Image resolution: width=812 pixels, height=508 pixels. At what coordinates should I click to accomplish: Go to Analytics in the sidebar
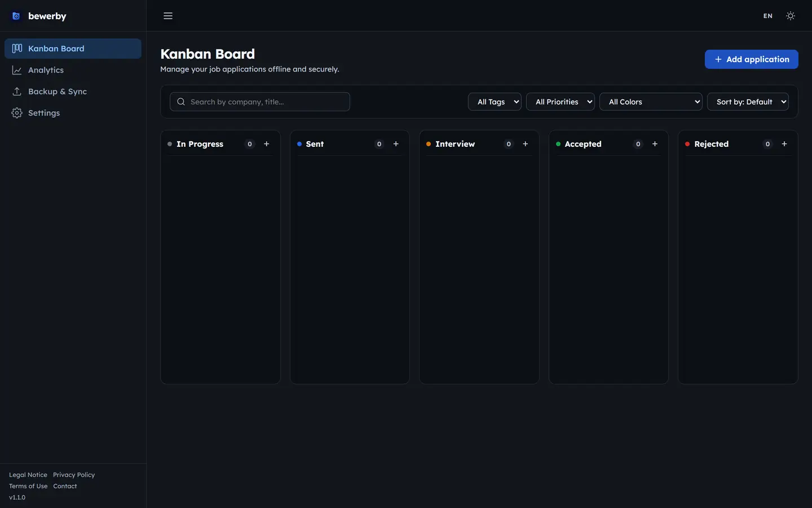(x=73, y=70)
